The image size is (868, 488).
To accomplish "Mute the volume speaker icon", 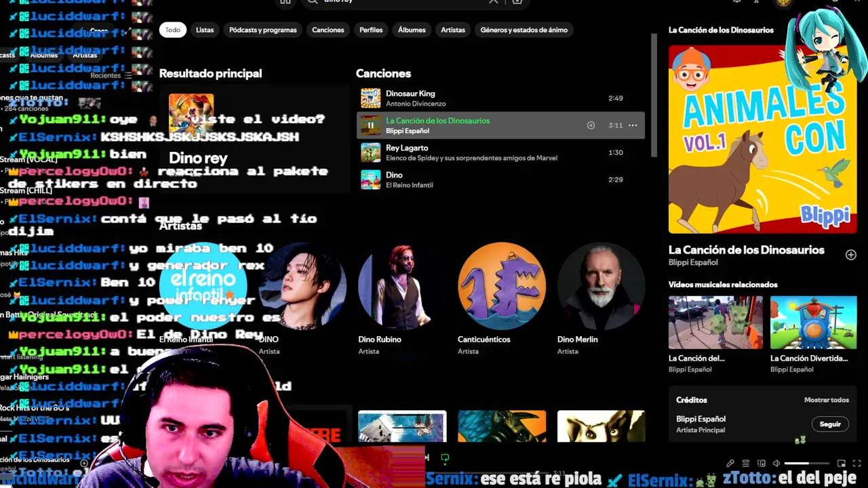I will [x=776, y=464].
